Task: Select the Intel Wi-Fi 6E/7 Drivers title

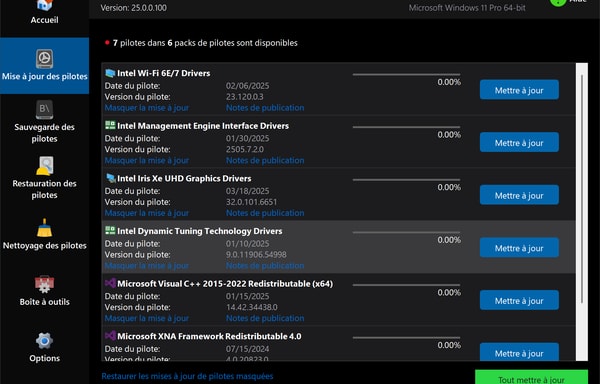Action: (x=163, y=73)
